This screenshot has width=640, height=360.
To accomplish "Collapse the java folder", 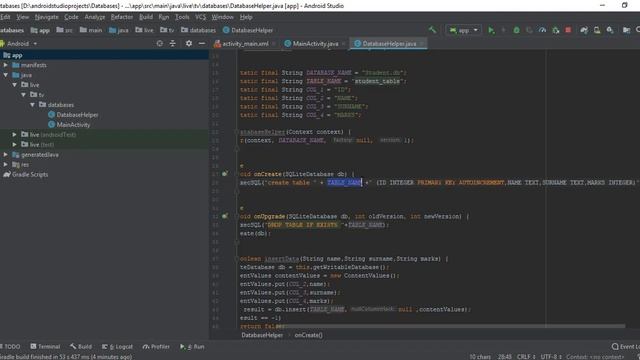I will click(x=6, y=75).
